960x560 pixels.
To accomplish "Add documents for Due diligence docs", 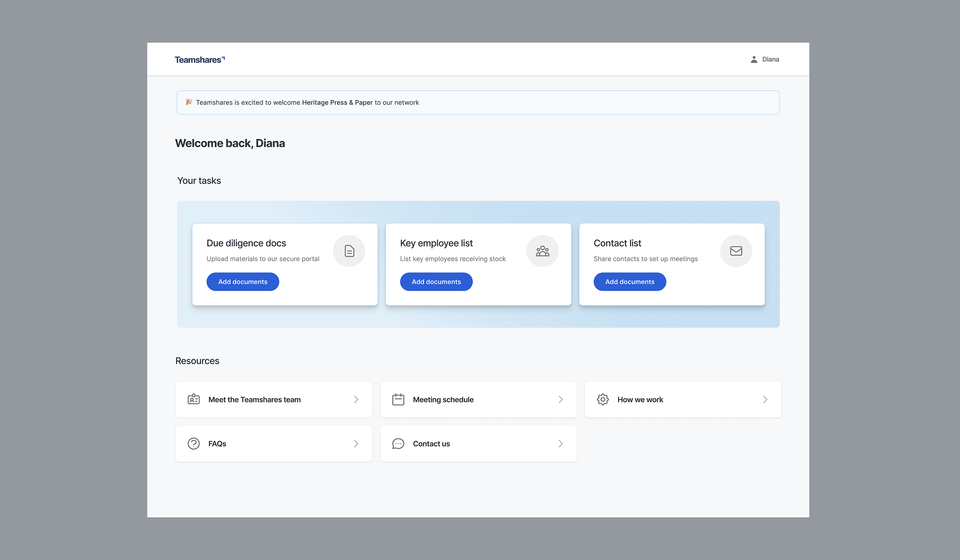I will (x=243, y=282).
